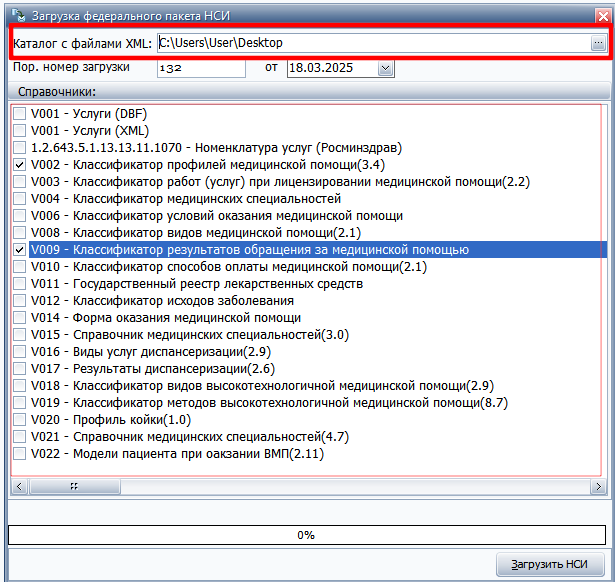Check V020 Профиль койки checkbox

tap(19, 420)
